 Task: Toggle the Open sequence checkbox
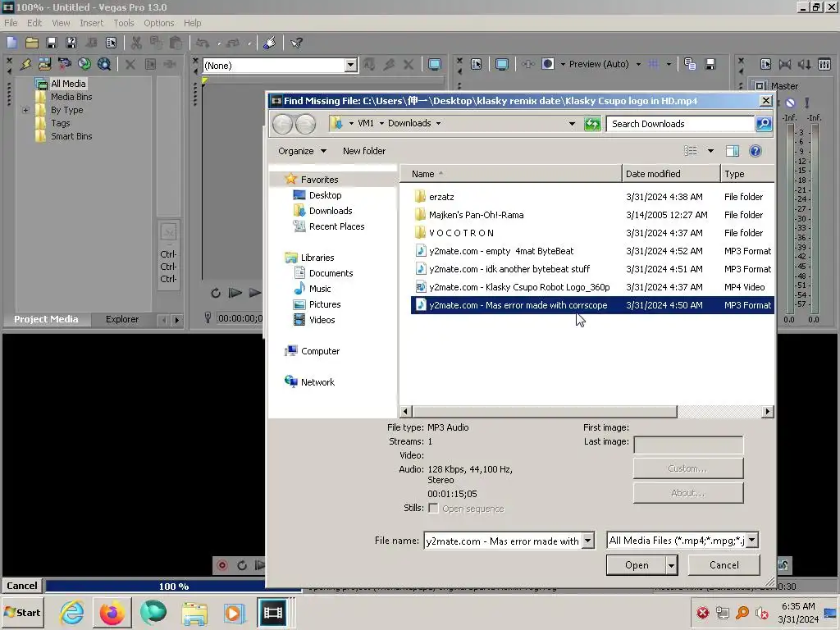click(433, 508)
